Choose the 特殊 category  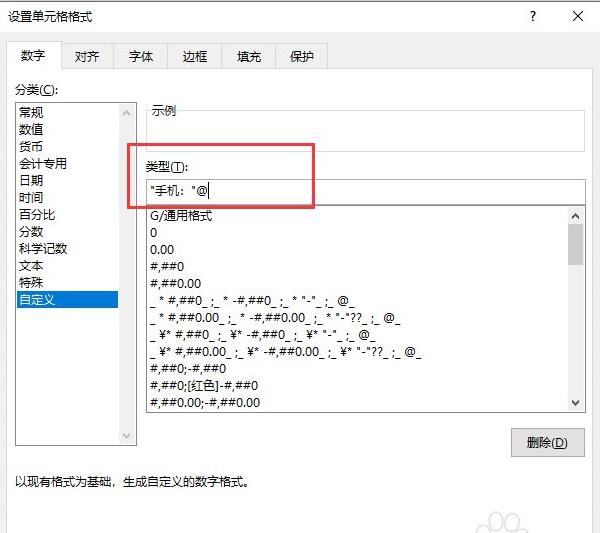[67, 282]
